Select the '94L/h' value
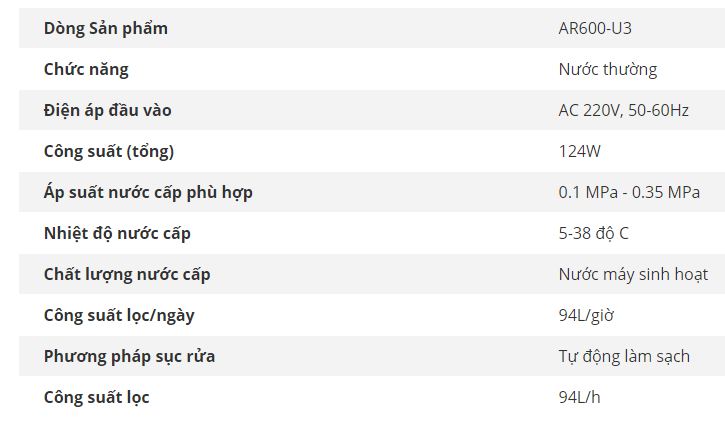The image size is (725, 425). [580, 397]
